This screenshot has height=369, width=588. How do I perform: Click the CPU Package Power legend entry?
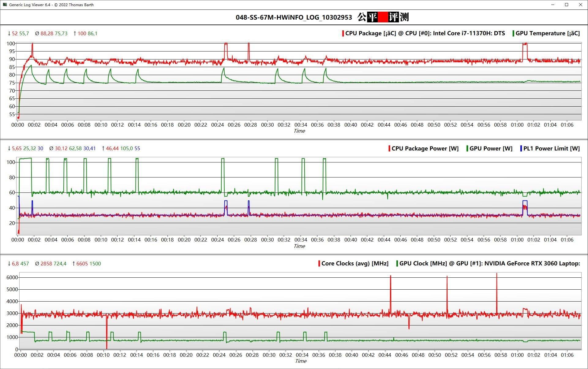425,149
